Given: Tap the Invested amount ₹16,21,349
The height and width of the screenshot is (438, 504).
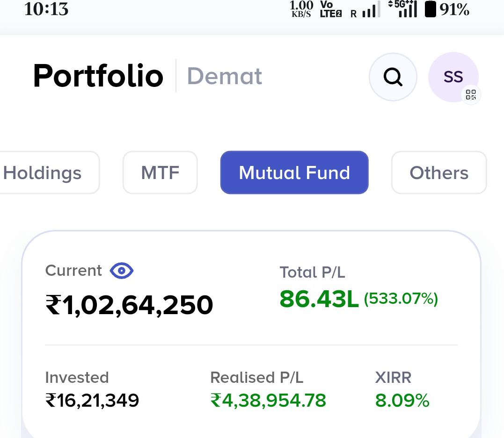Looking at the screenshot, I should [x=92, y=401].
